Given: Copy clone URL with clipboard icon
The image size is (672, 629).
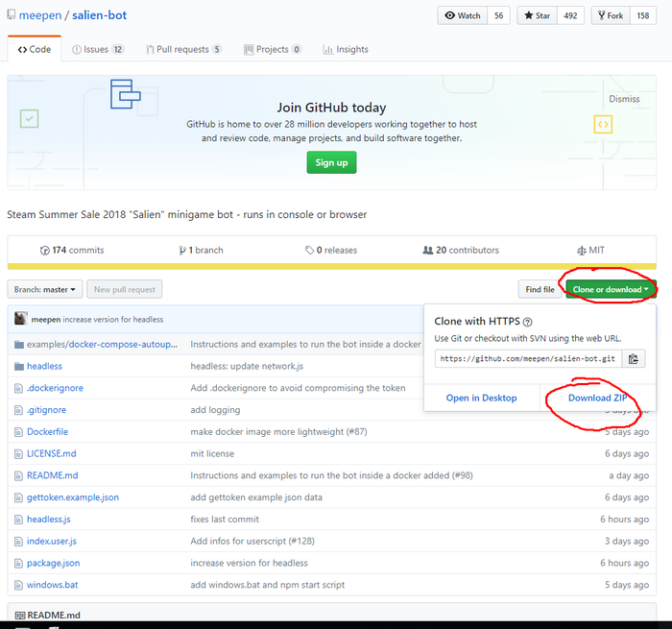Looking at the screenshot, I should (634, 359).
